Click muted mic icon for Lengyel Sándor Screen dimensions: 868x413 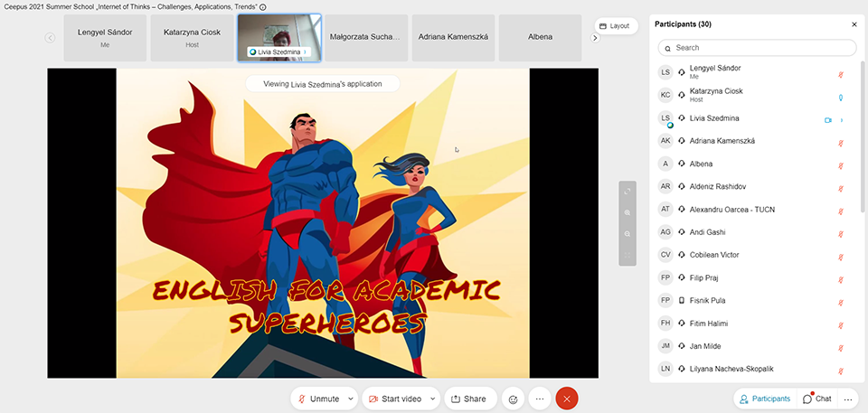[x=840, y=75]
